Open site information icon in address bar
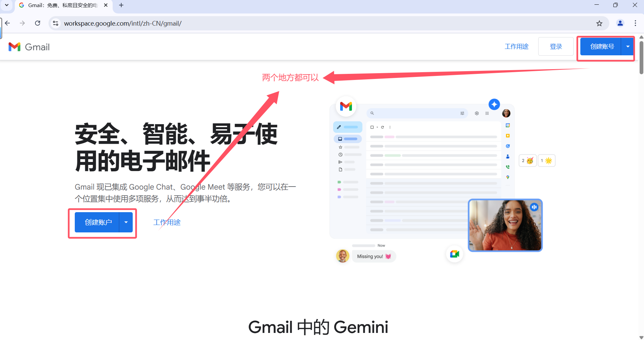 (x=56, y=23)
